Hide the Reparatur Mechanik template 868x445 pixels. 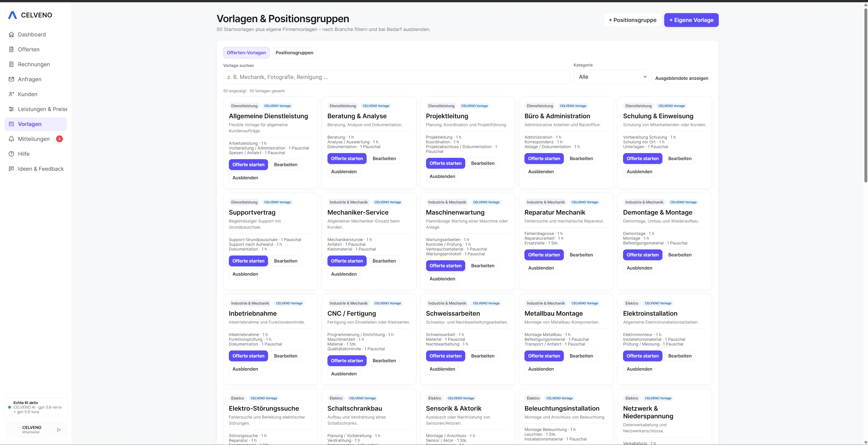click(541, 268)
